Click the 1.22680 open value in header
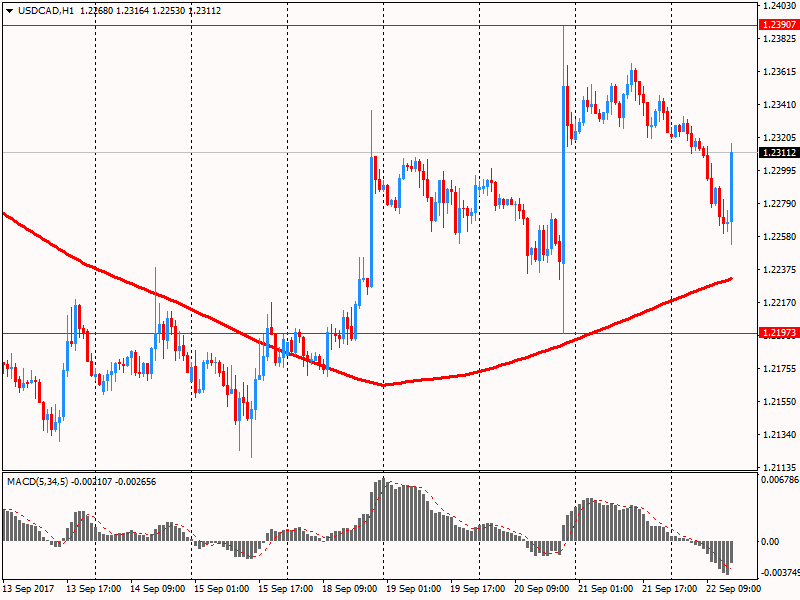 (96, 11)
